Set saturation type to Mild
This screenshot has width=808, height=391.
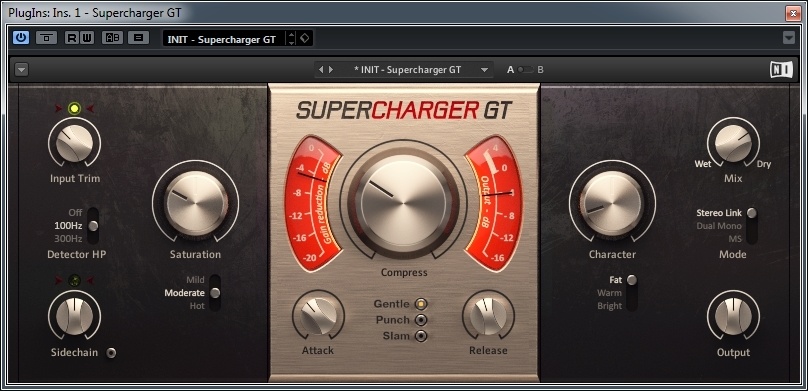click(195, 280)
